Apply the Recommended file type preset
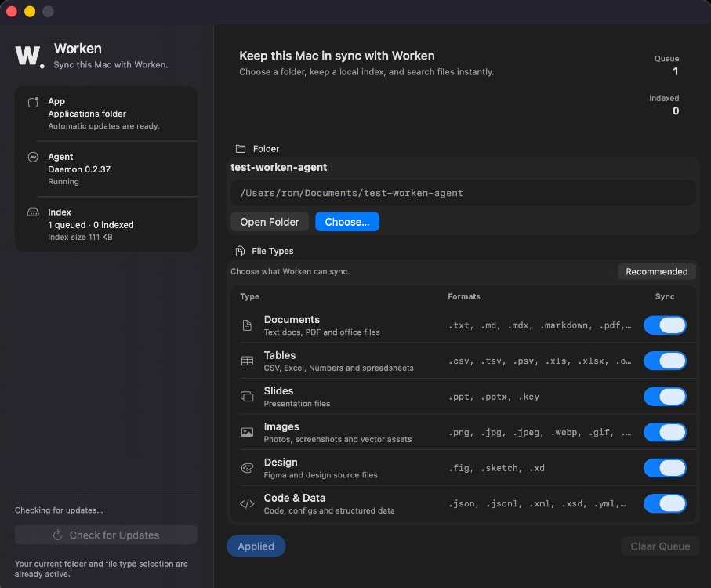The width and height of the screenshot is (711, 588). (x=657, y=271)
